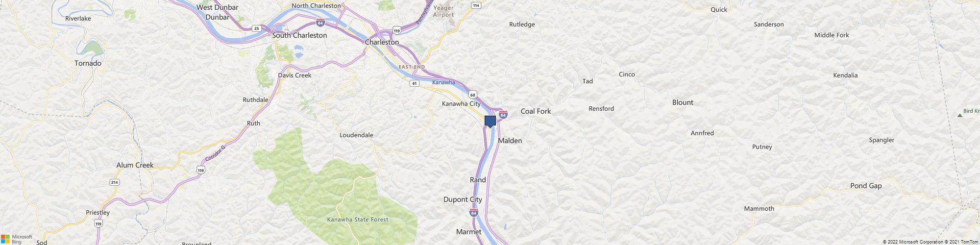
Task: Click the Microsoft Bing logo
Action: (x=16, y=239)
